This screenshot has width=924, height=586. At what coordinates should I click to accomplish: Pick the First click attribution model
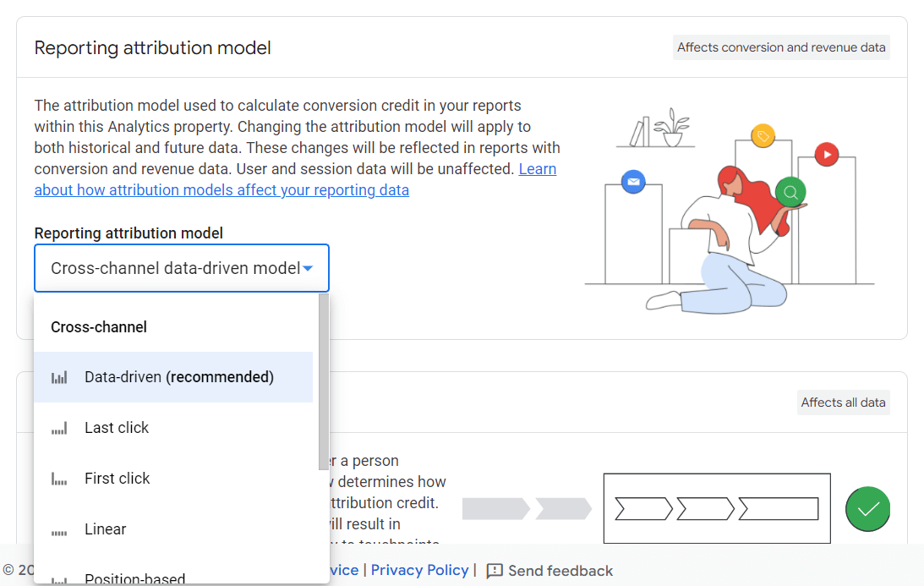(173, 479)
